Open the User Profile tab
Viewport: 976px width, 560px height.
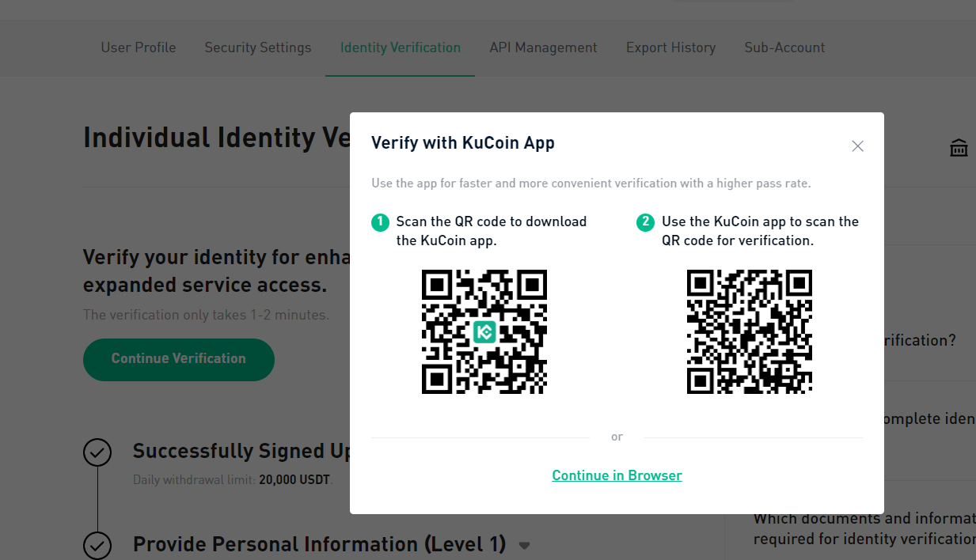(139, 47)
